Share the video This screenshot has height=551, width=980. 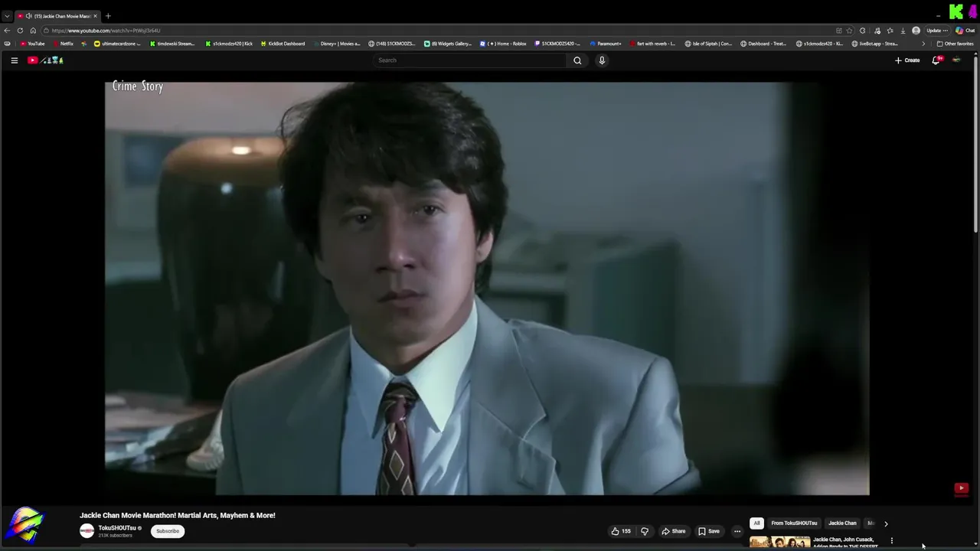674,531
